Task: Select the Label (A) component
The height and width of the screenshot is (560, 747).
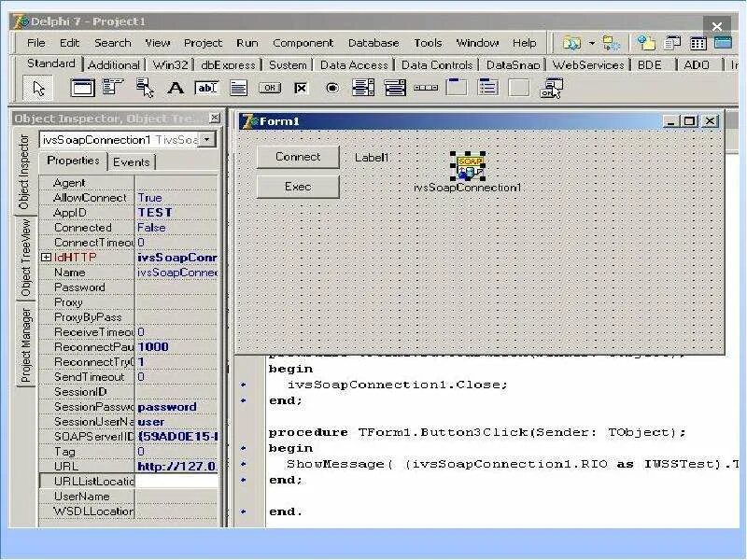Action: click(176, 88)
